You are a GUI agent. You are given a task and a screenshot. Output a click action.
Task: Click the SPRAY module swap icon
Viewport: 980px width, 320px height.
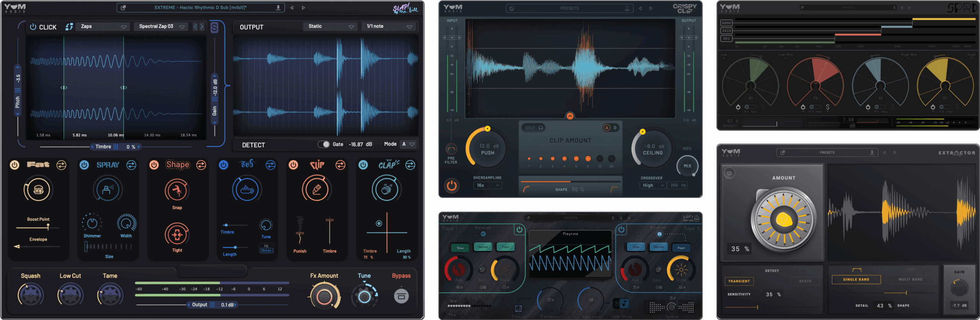131,165
